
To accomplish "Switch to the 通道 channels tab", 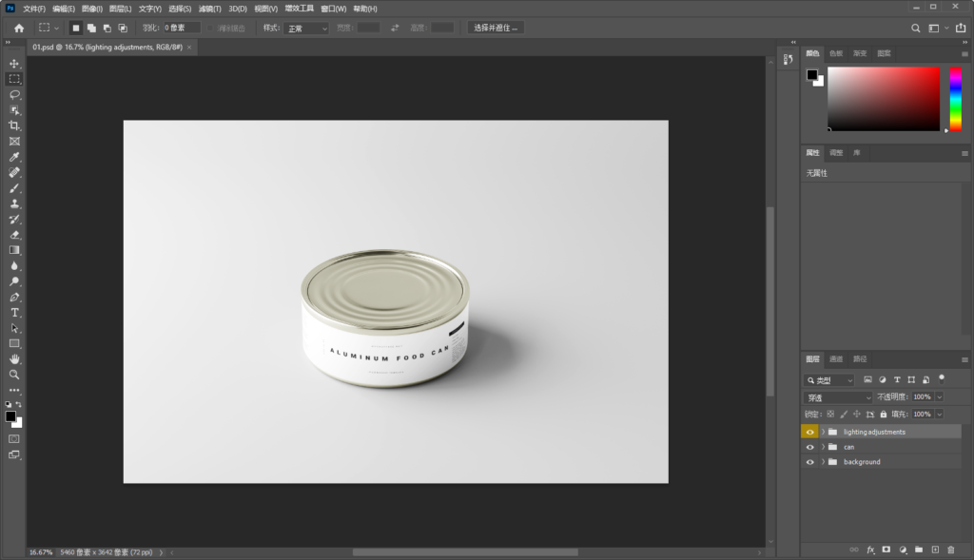I will 836,358.
